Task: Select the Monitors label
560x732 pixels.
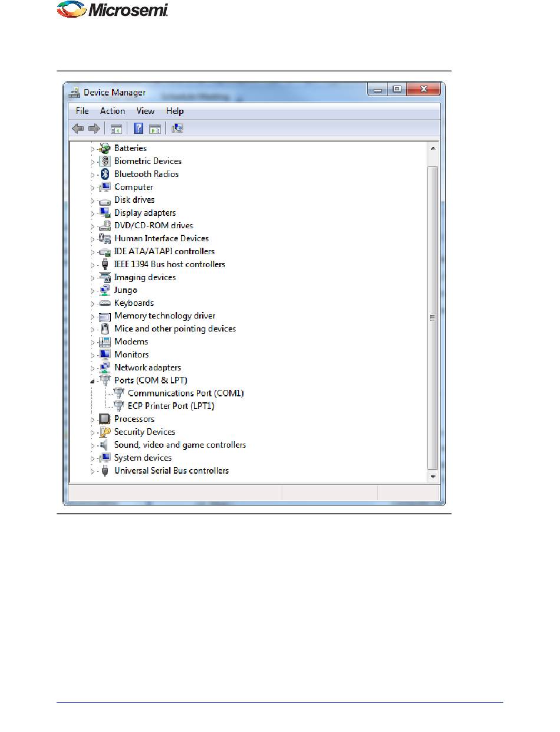Action: click(x=131, y=354)
